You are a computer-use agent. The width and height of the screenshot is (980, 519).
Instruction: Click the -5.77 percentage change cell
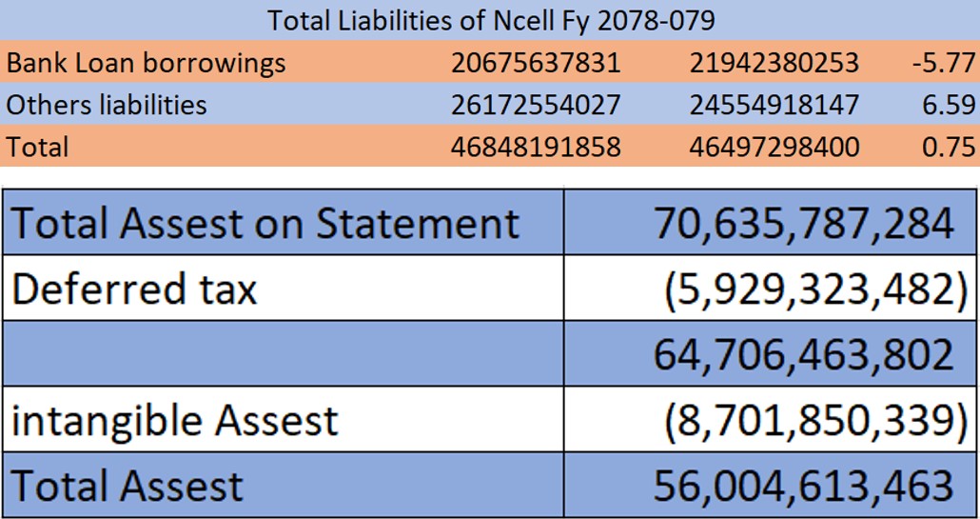click(x=942, y=63)
